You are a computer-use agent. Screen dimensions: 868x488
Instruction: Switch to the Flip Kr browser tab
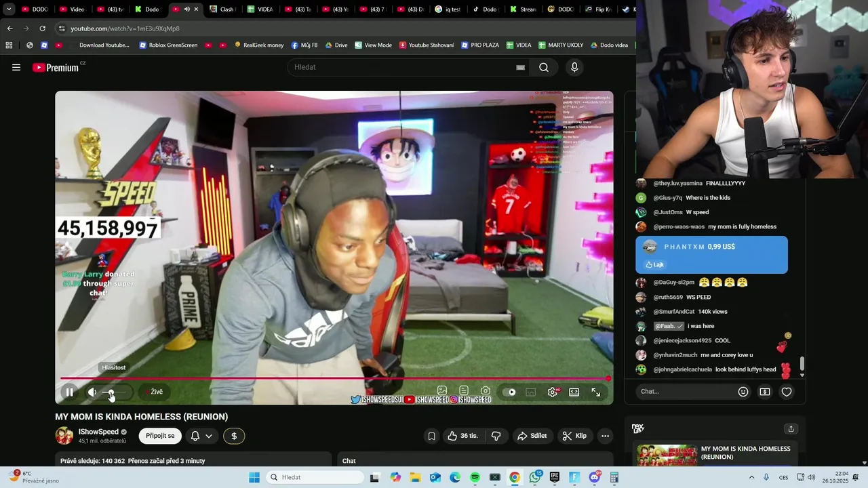pyautogui.click(x=598, y=9)
